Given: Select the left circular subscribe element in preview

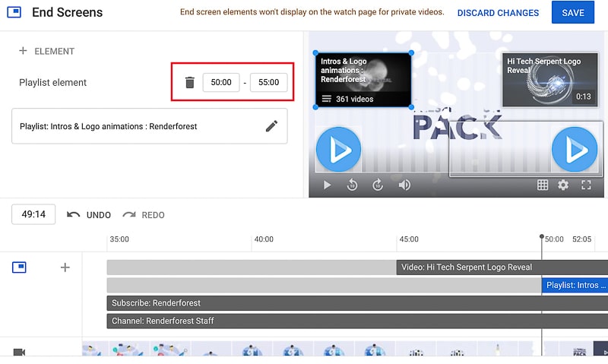Looking at the screenshot, I should 338,149.
